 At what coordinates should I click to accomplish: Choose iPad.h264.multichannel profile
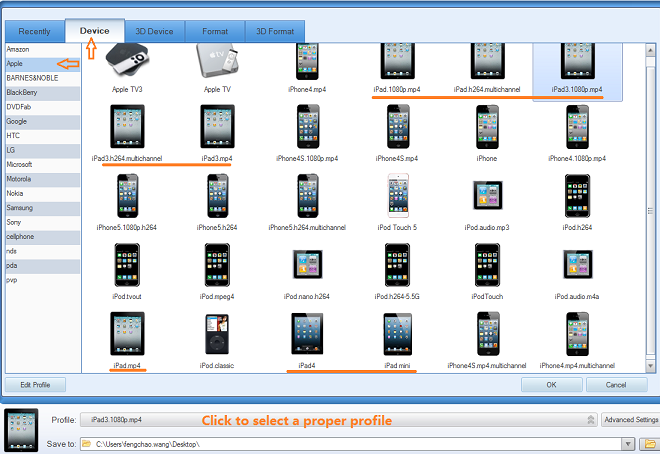point(487,61)
